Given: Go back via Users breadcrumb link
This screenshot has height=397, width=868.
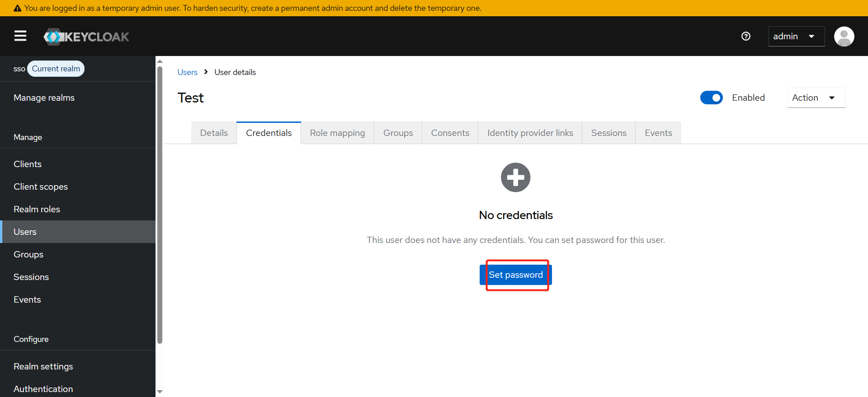Looking at the screenshot, I should coord(187,72).
